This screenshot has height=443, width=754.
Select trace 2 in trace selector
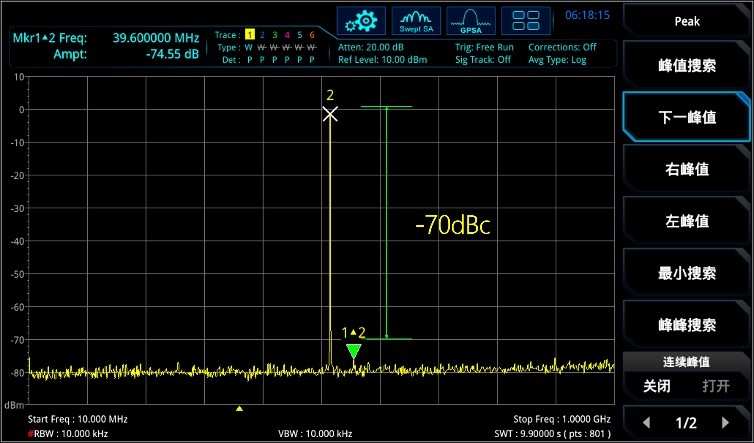[262, 35]
